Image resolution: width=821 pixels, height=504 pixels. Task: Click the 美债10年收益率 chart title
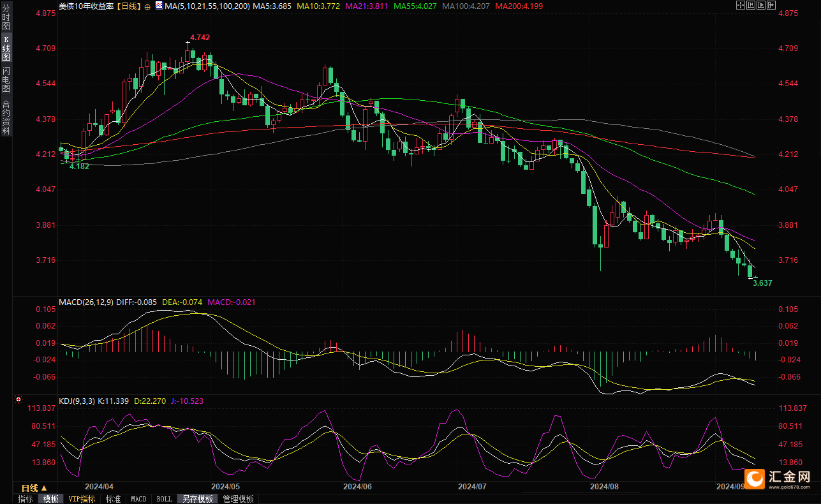[86, 6]
